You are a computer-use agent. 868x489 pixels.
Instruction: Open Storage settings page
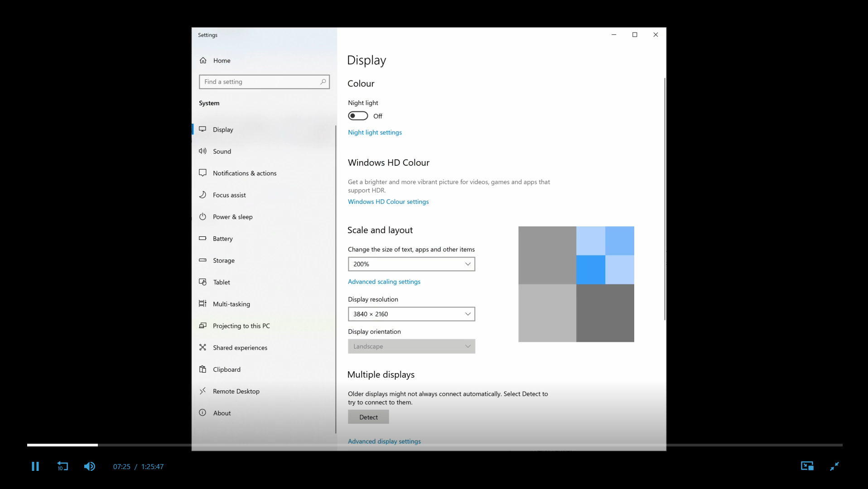[x=264, y=260]
